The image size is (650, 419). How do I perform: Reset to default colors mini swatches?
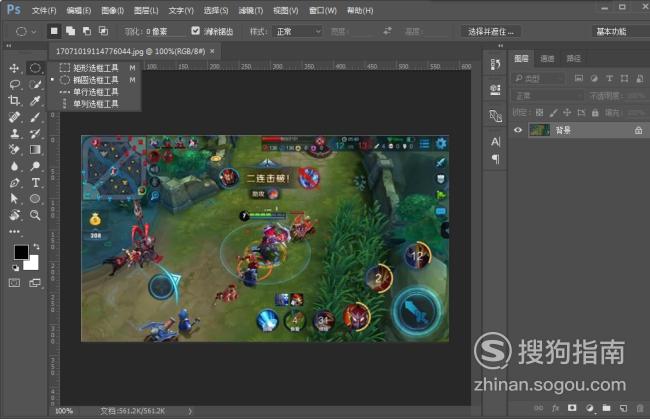tap(15, 268)
